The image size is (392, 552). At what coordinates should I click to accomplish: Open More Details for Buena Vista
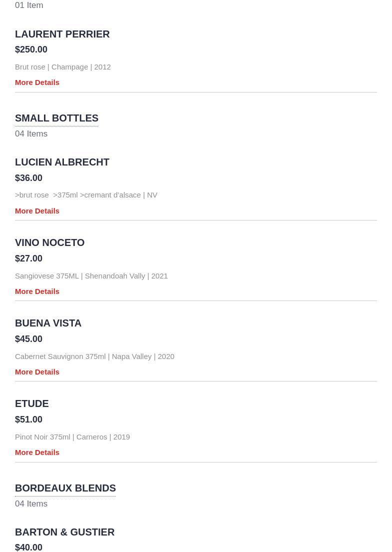point(37,372)
